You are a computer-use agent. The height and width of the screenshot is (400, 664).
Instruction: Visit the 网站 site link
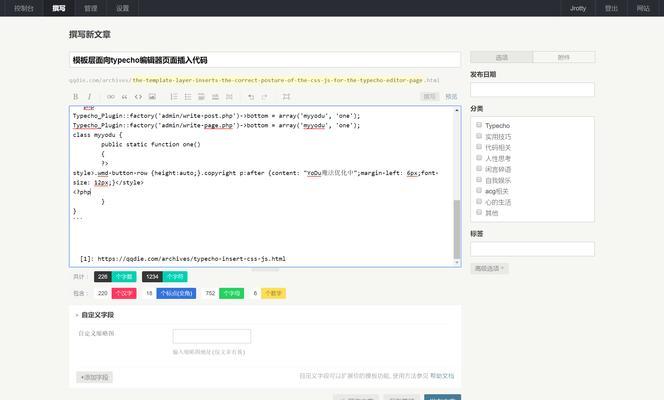pos(643,8)
